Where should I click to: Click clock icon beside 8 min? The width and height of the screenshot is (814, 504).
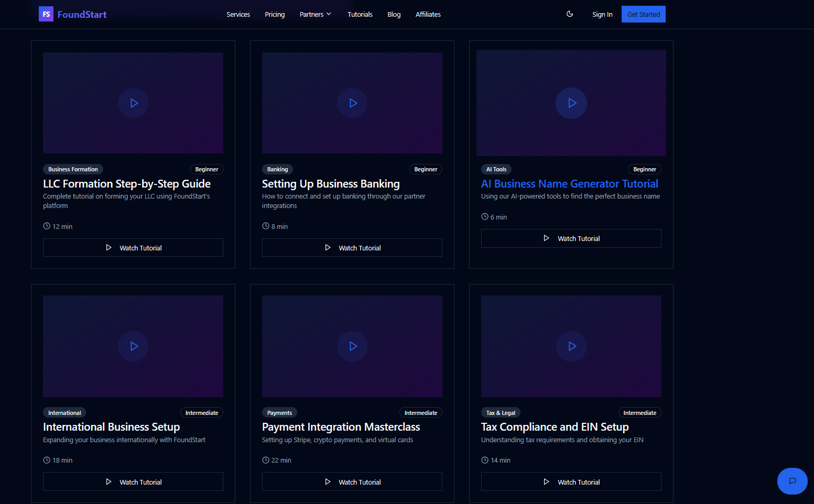click(266, 226)
